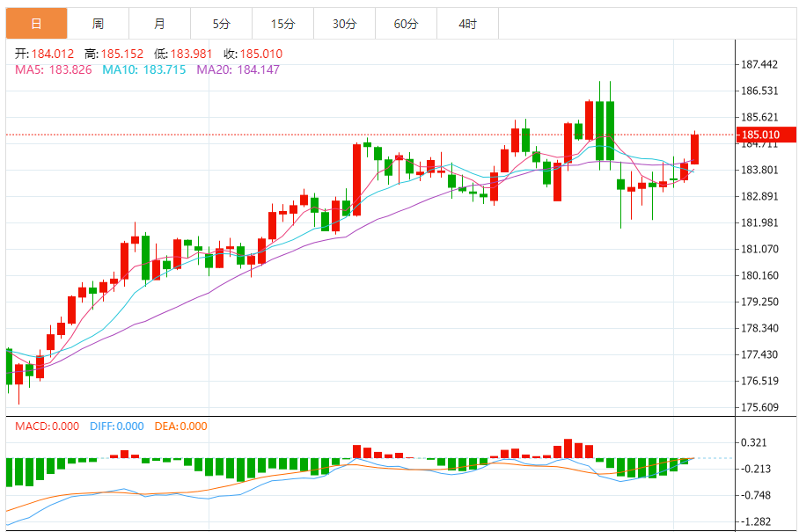799x532 pixels.
Task: Open the 4时 four-hour tab
Action: point(467,24)
